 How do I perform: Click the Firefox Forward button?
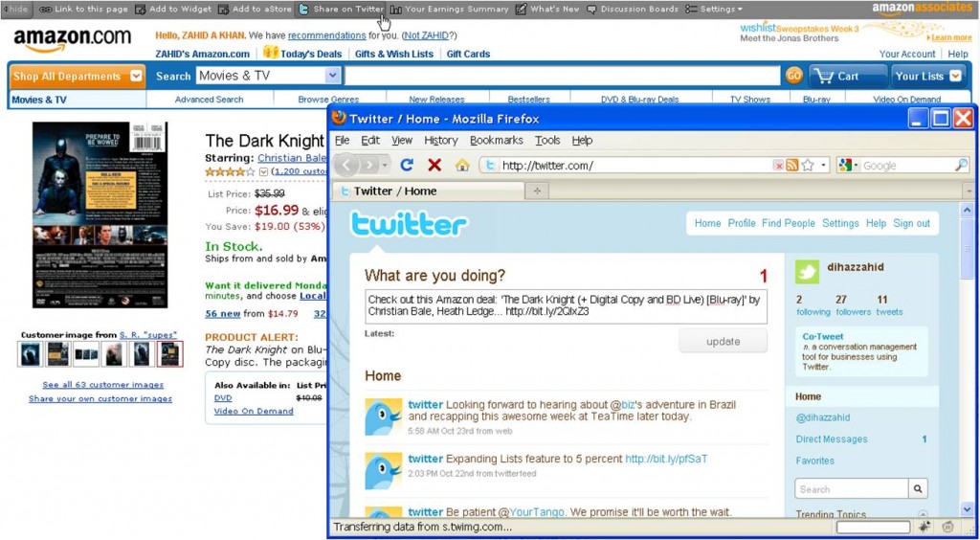click(369, 165)
